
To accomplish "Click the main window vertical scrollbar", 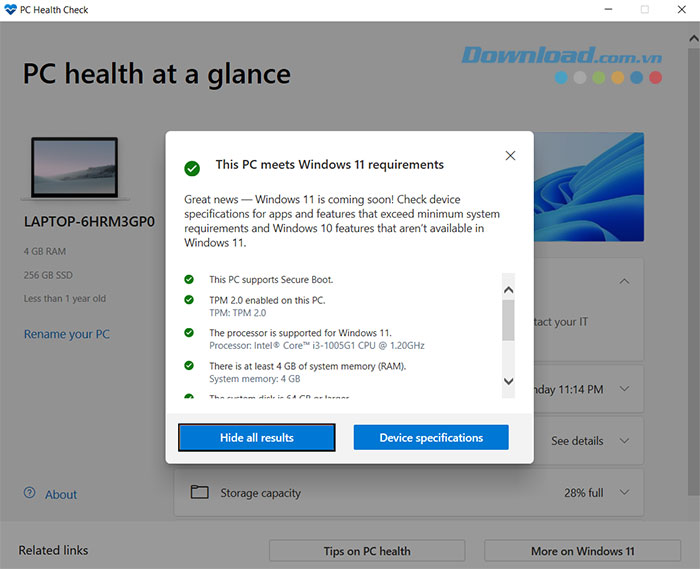I will pos(693,270).
